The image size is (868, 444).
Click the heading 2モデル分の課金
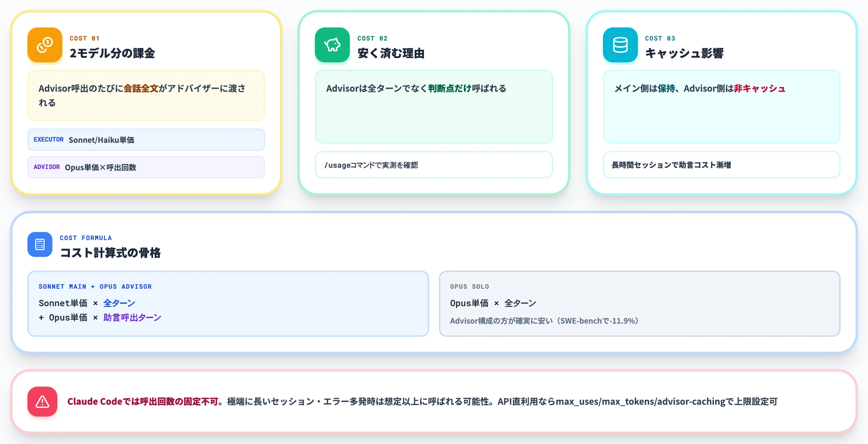[112, 53]
